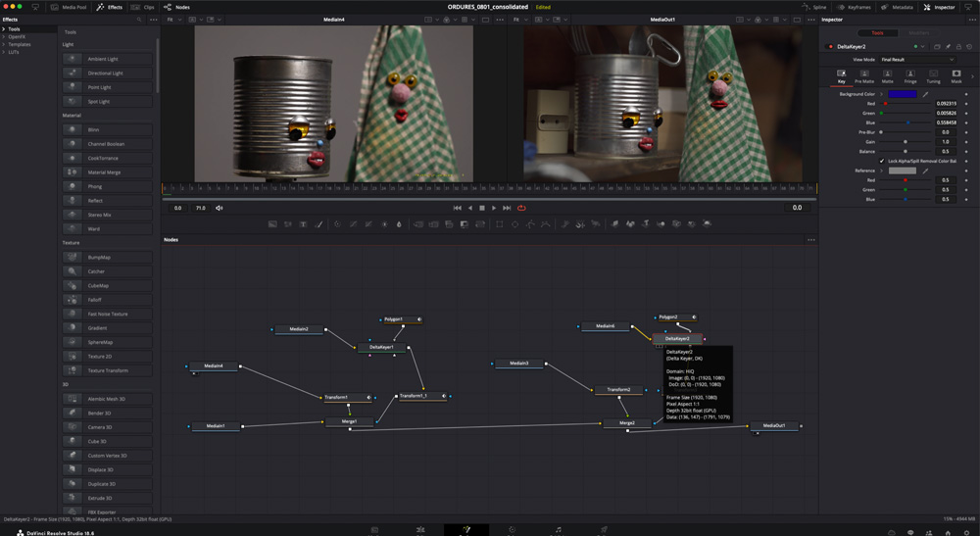The image size is (980, 536).
Task: Switch to the Matte tab
Action: pos(887,76)
